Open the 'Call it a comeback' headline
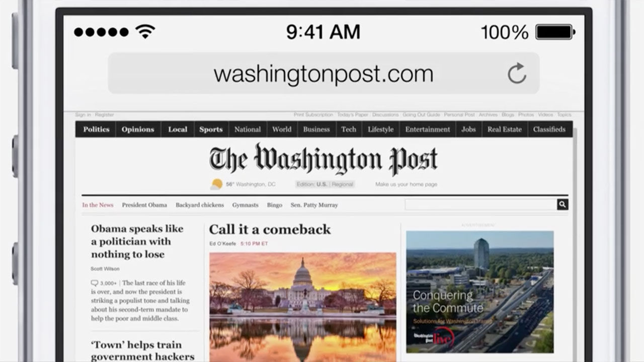Image resolution: width=644 pixels, height=362 pixels. pyautogui.click(x=270, y=230)
